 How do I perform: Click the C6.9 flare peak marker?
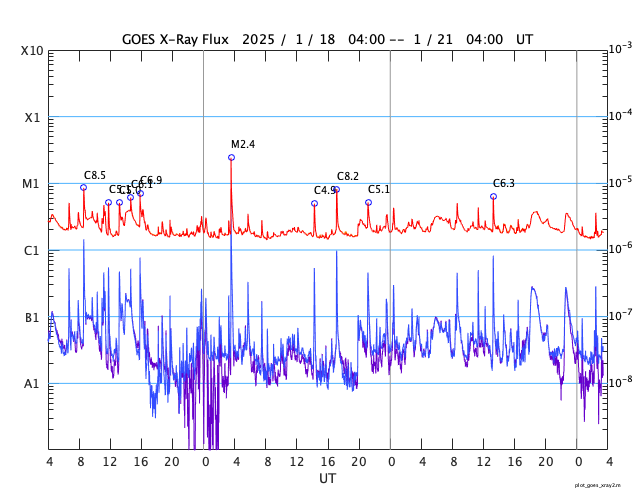pyautogui.click(x=140, y=193)
